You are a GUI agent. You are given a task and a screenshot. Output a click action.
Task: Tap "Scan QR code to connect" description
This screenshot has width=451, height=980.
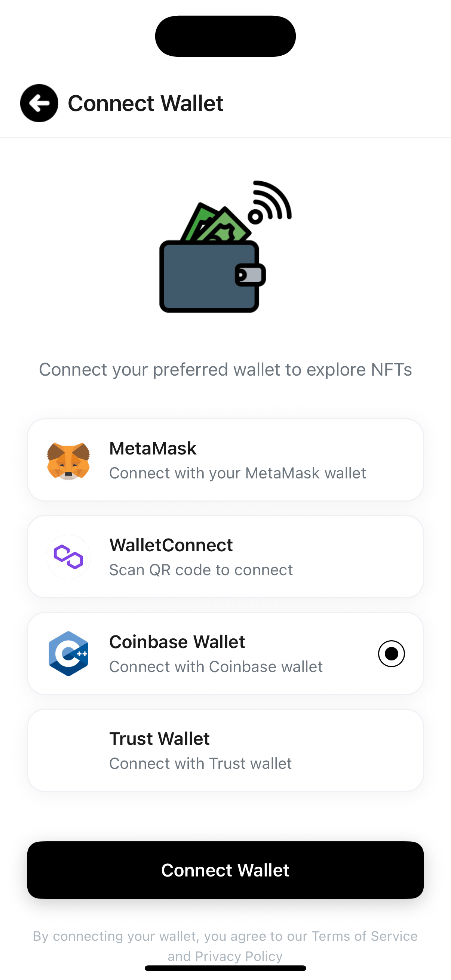(x=201, y=570)
